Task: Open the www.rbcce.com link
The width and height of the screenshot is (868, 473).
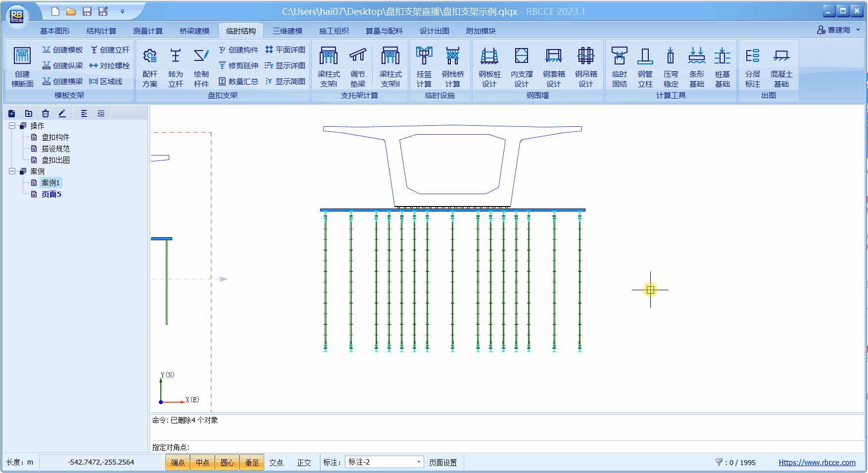Action: click(817, 463)
